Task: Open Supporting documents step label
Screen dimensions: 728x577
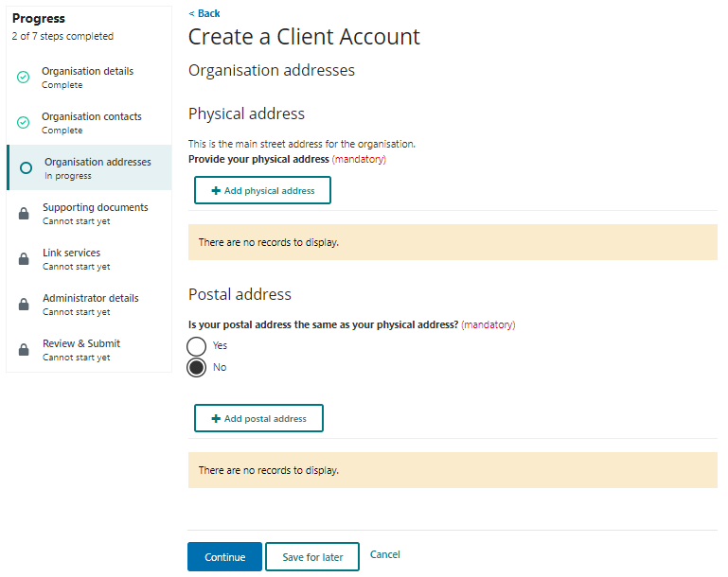Action: [95, 207]
